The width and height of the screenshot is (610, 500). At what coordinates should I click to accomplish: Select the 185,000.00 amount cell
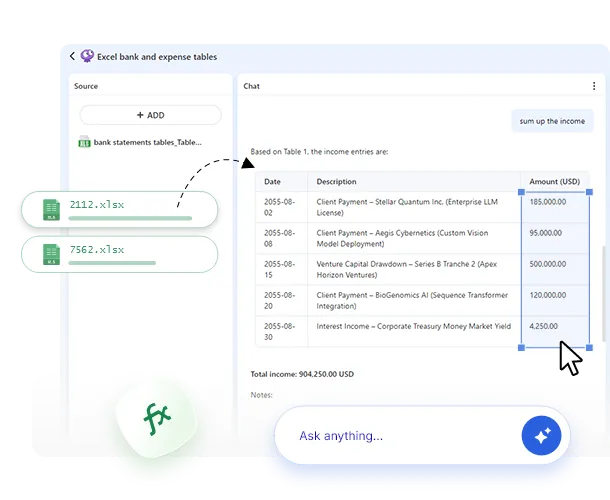tap(555, 207)
